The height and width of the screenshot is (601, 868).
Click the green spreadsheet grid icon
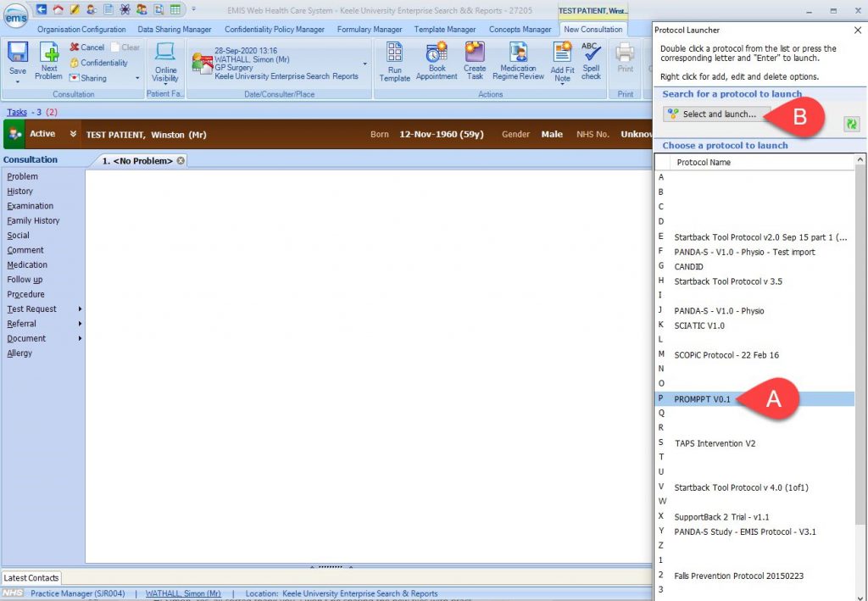tap(175, 9)
